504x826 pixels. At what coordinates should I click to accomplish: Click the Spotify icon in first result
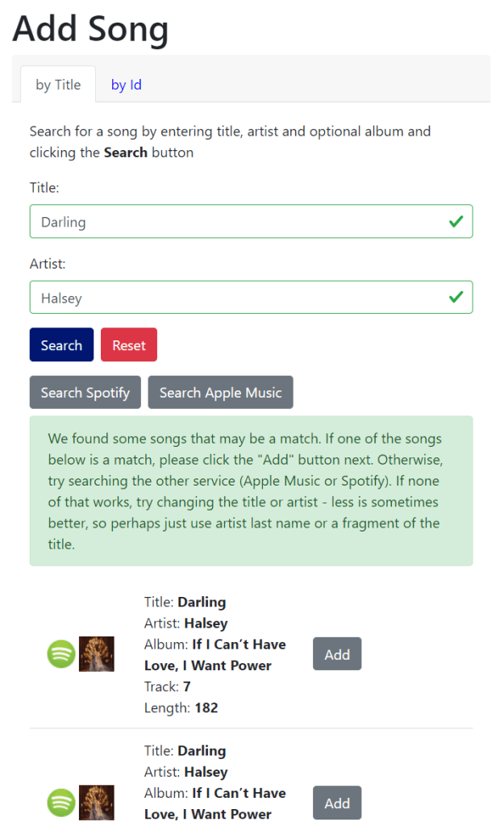[61, 654]
